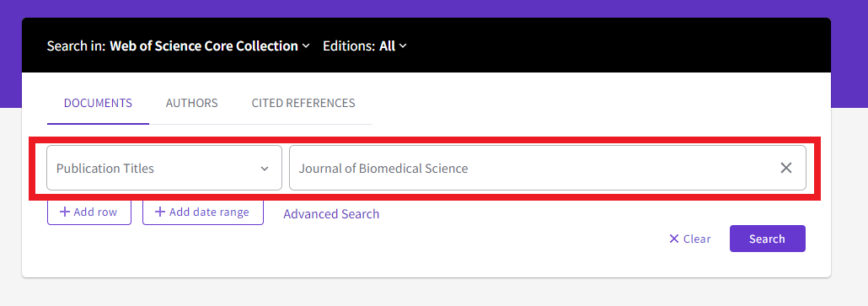Viewport: 868px width, 306px height.
Task: Clear the Journal of Biomedical Science query
Action: pyautogui.click(x=785, y=169)
